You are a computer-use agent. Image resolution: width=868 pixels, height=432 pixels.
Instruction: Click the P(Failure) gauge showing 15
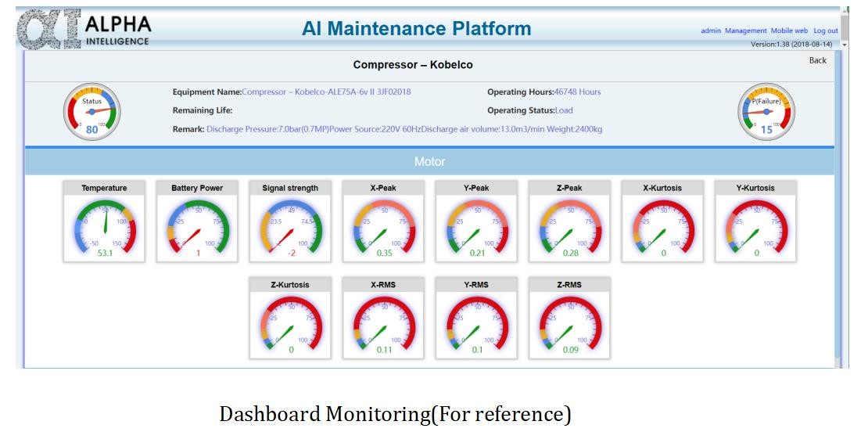[x=766, y=111]
